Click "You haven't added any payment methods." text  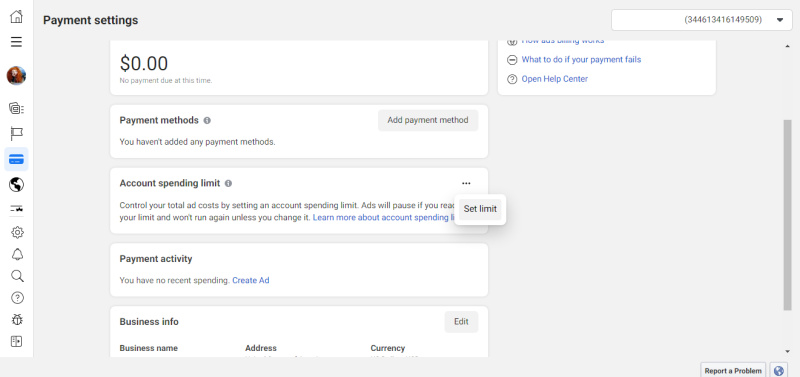197,142
